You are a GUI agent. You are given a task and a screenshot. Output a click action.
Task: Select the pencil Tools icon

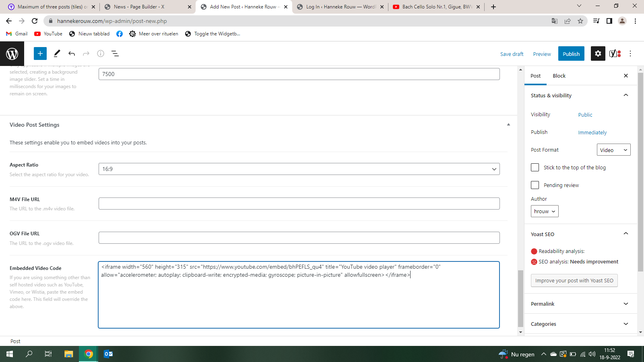pyautogui.click(x=57, y=53)
